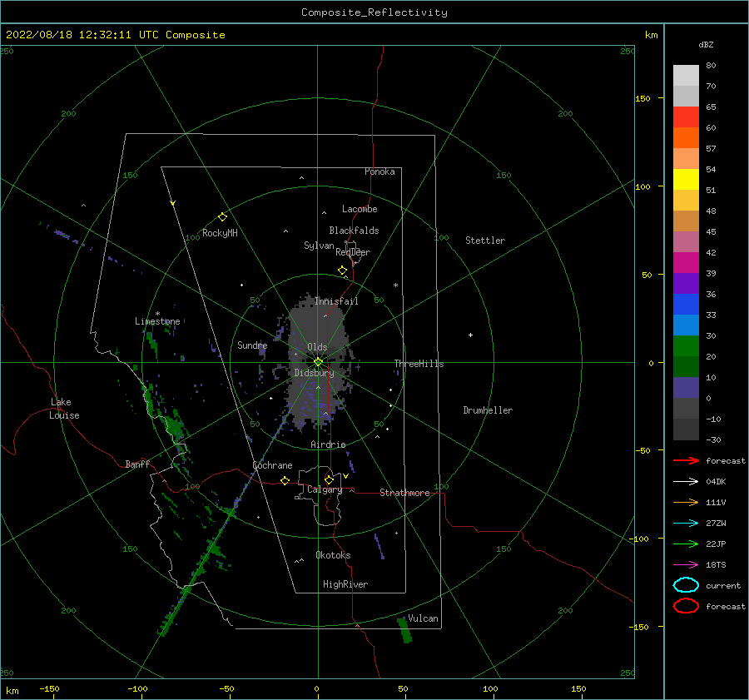Click the white asterisk marker east of Innisfail

coord(395,285)
